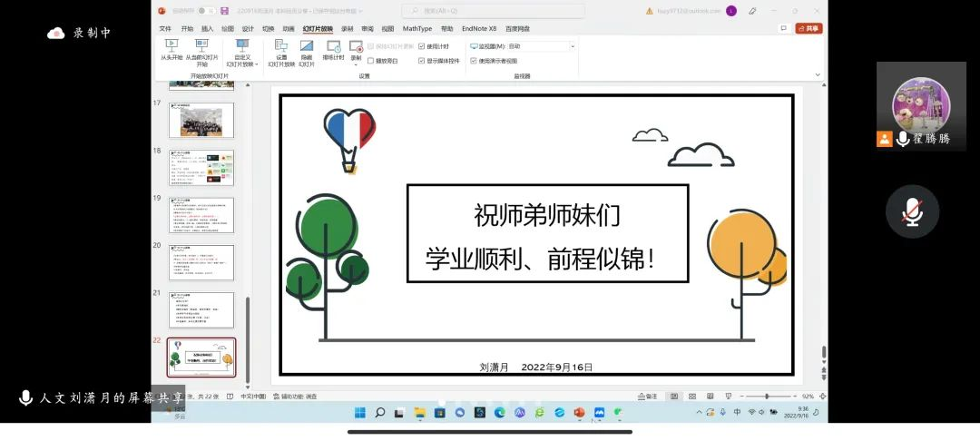This screenshot has height=441, width=980.
Task: Select slide 18 thumbnail in slide panel
Action: point(201,168)
